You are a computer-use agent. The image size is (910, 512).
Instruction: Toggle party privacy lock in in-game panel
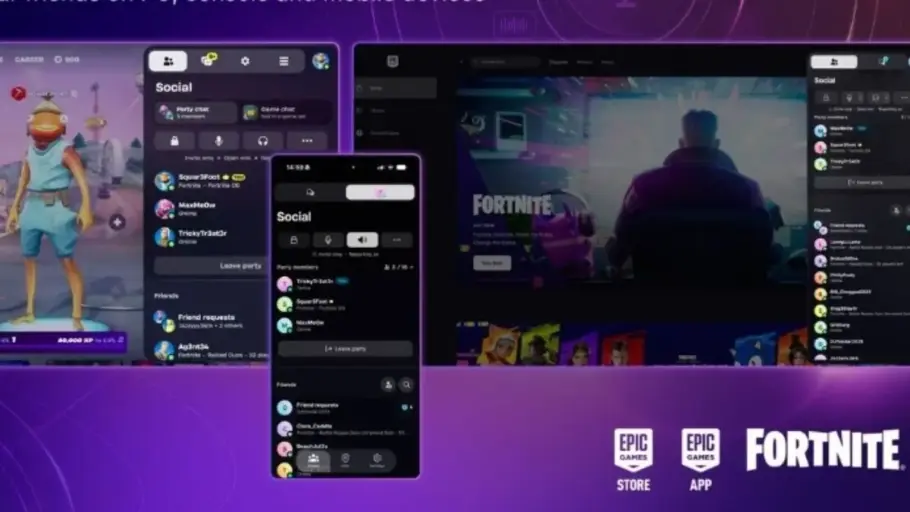point(174,140)
